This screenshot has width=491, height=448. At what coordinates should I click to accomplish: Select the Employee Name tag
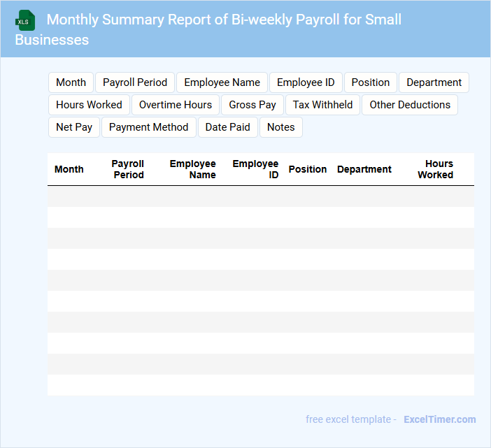coord(222,82)
